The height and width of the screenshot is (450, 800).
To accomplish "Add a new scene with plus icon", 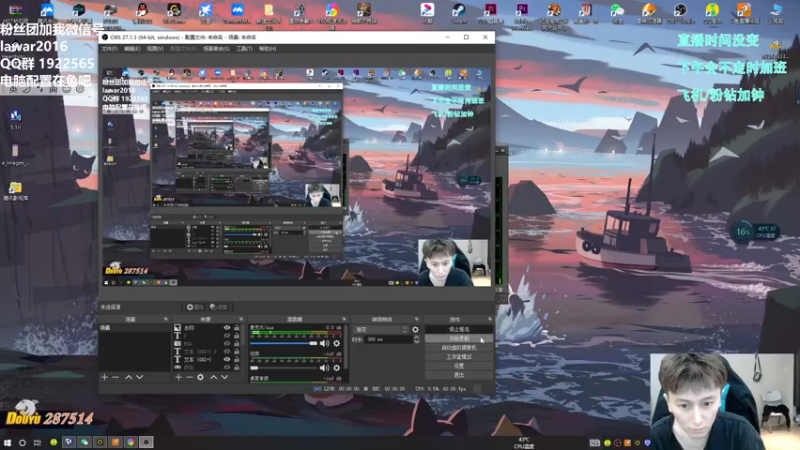I will pyautogui.click(x=105, y=377).
